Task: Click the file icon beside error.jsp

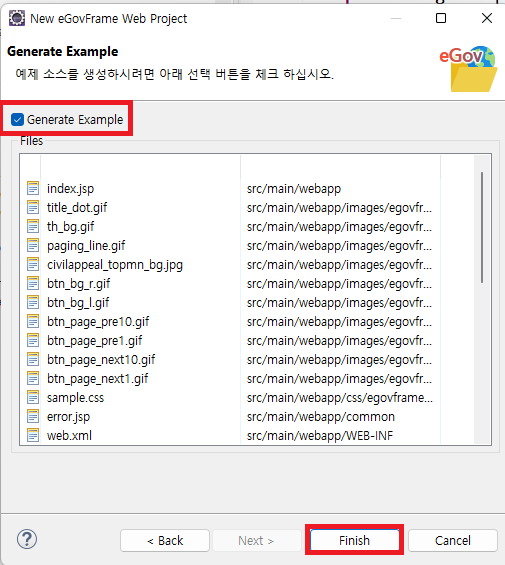Action: pos(33,417)
